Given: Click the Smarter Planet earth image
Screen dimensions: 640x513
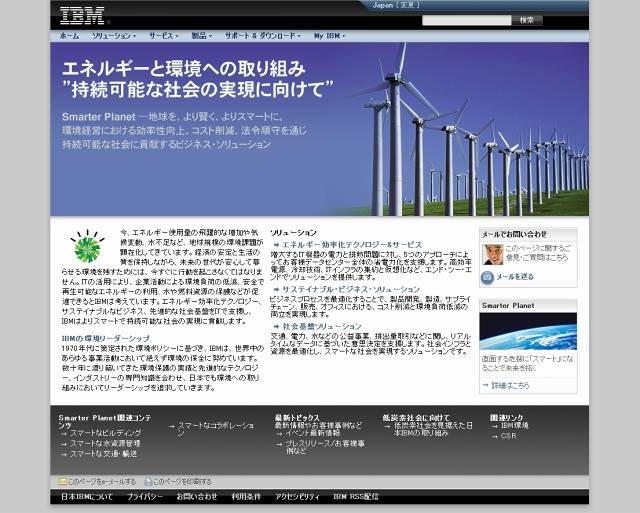Looking at the screenshot, I should [528, 331].
